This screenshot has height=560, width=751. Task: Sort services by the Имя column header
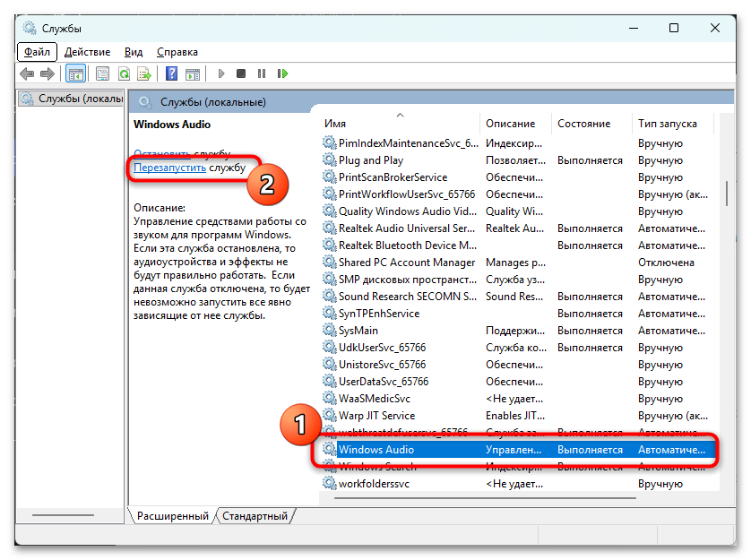401,124
